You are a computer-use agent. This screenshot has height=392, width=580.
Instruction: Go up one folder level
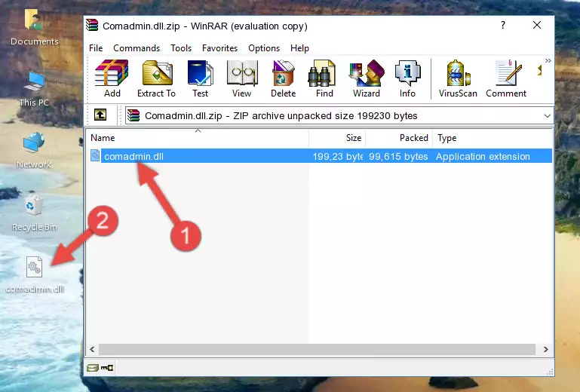click(x=100, y=115)
